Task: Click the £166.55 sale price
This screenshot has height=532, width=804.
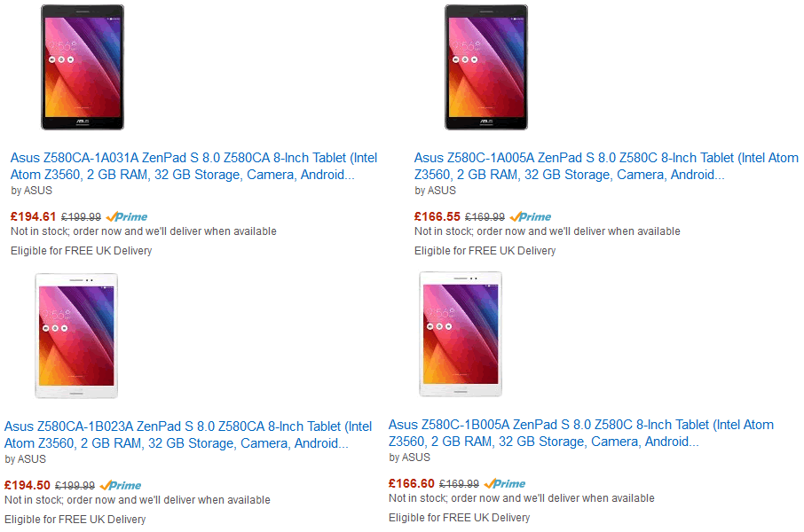Action: click(437, 216)
